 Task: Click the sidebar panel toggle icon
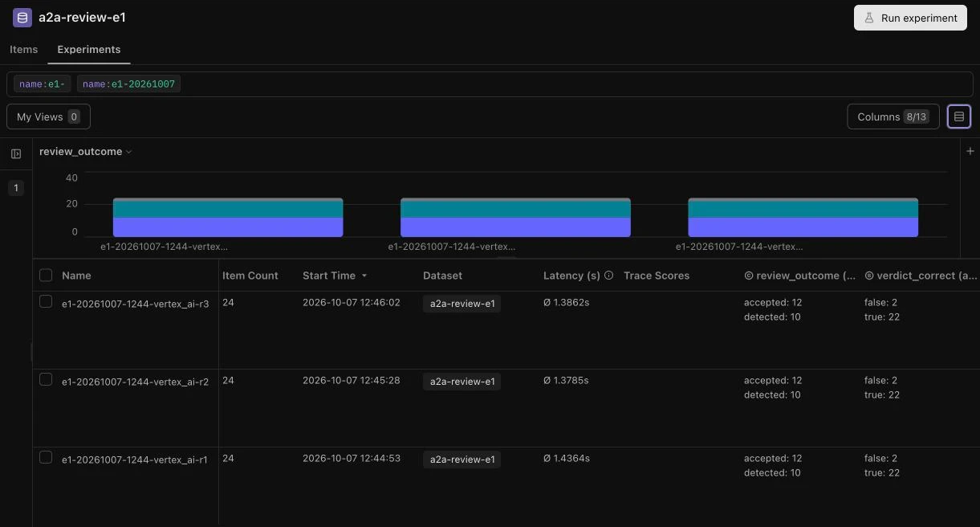tap(16, 153)
